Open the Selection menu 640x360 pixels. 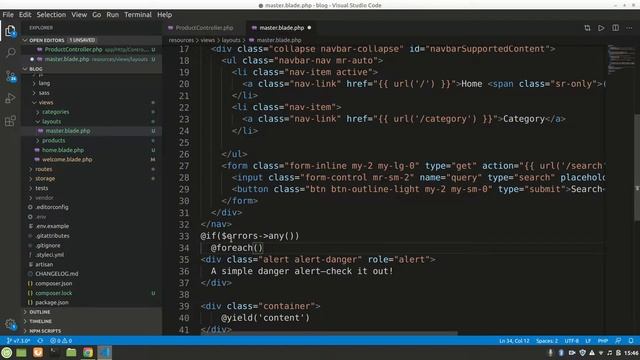pos(51,15)
